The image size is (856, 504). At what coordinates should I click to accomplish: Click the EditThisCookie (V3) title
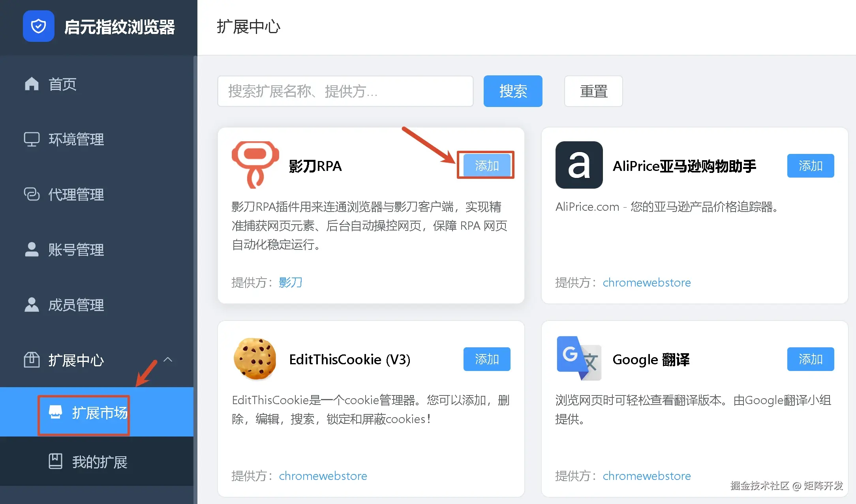point(350,359)
